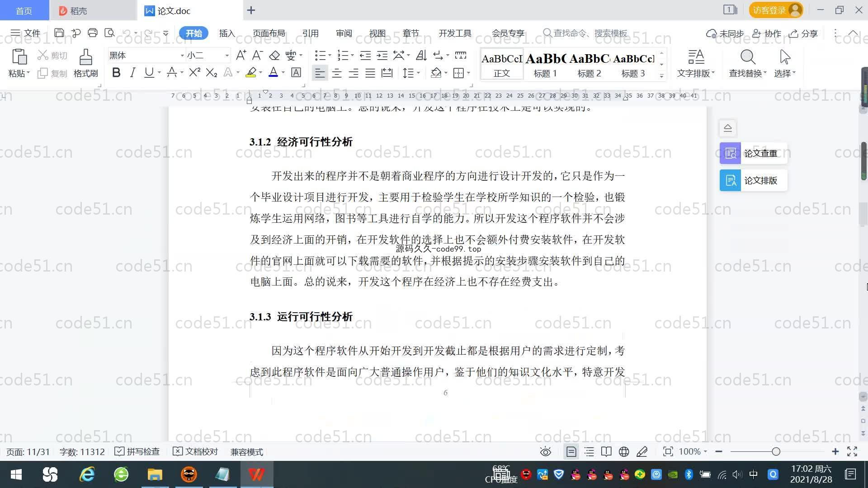This screenshot has height=488, width=868.
Task: Switch to reading layout view
Action: click(606, 452)
